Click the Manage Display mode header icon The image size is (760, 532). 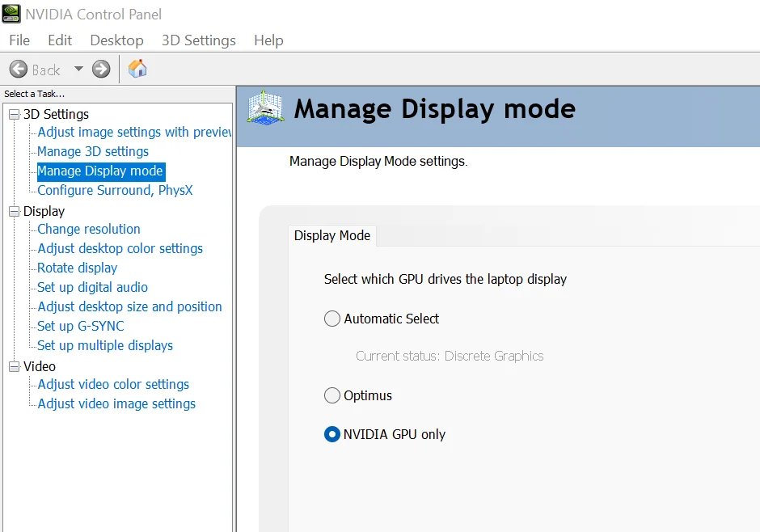point(264,108)
